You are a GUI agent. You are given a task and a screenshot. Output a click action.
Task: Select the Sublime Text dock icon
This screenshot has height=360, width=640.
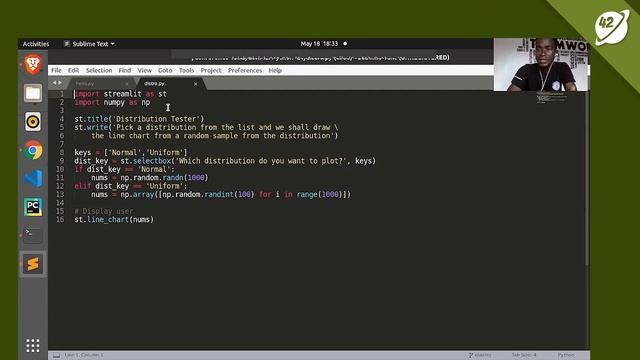(33, 264)
